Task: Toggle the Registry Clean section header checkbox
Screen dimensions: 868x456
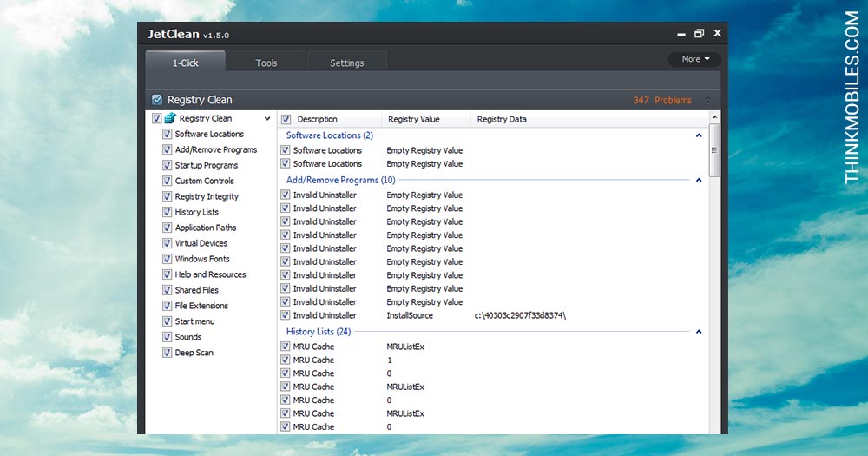Action: click(157, 100)
